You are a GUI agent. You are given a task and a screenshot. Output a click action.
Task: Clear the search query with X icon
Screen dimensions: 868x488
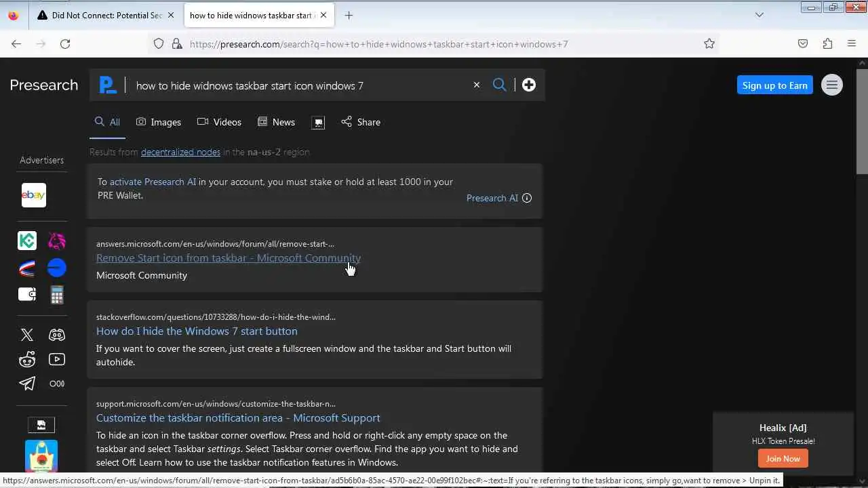tap(477, 85)
